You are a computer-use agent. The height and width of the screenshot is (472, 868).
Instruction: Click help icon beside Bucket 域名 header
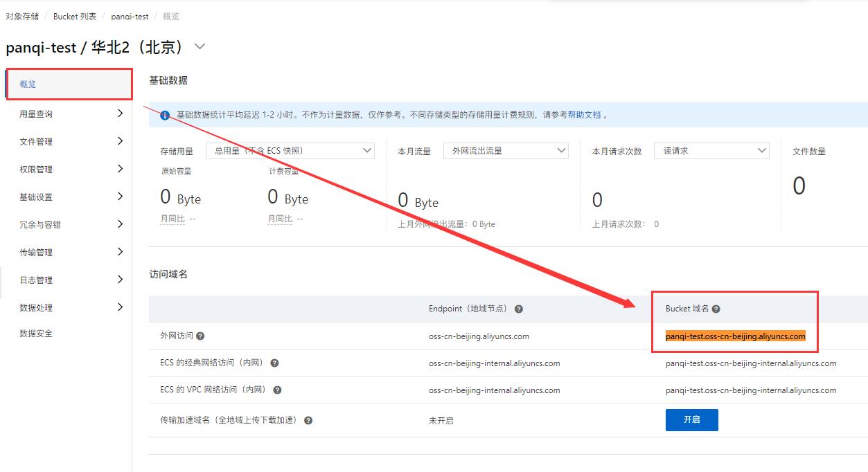click(x=716, y=309)
